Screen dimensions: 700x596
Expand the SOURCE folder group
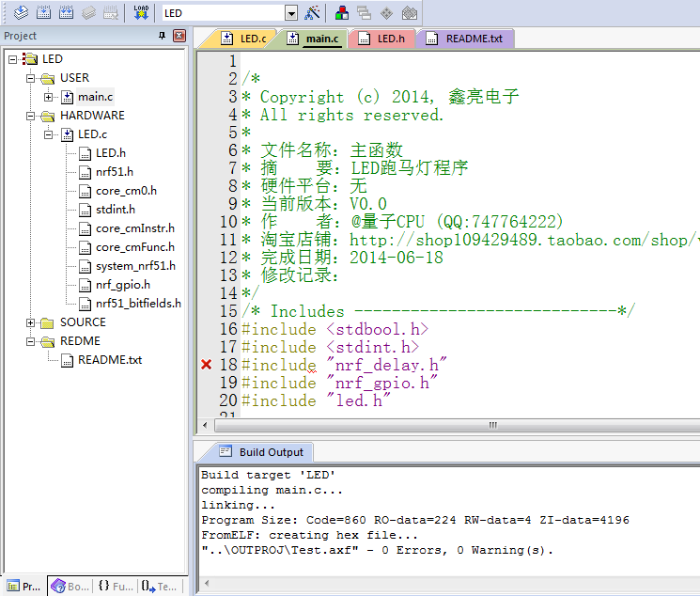coord(30,322)
